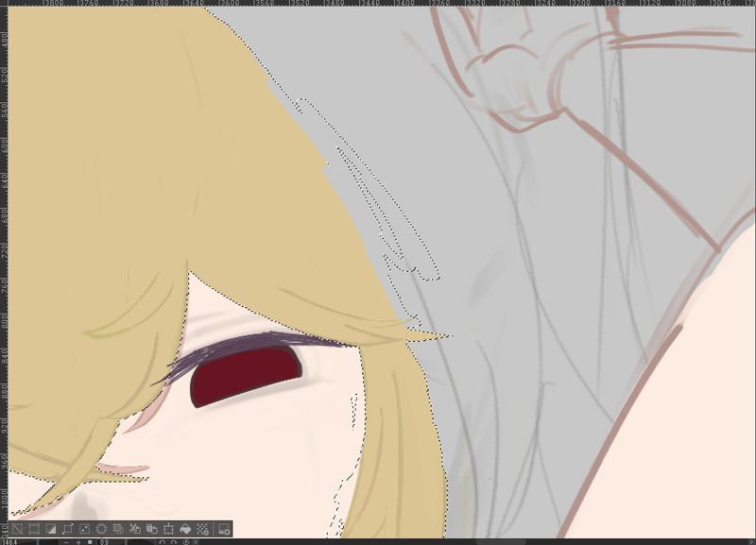Click Clear outside selection icon
The width and height of the screenshot is (756, 545).
(118, 529)
